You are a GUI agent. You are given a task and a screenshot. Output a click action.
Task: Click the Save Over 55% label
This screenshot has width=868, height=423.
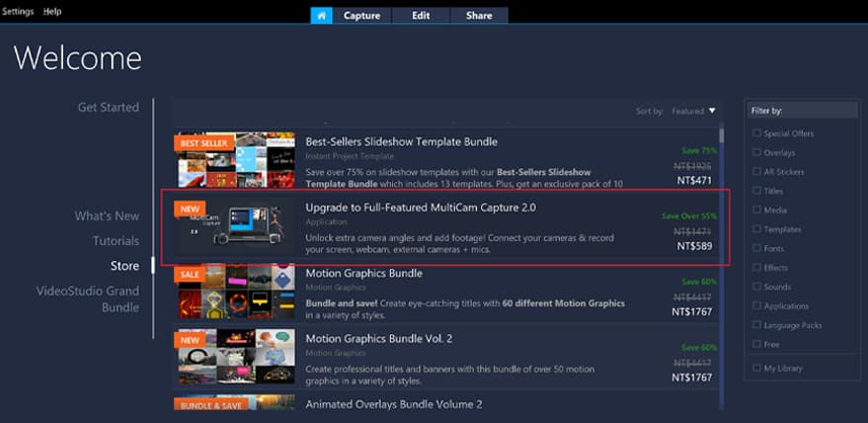(x=689, y=215)
